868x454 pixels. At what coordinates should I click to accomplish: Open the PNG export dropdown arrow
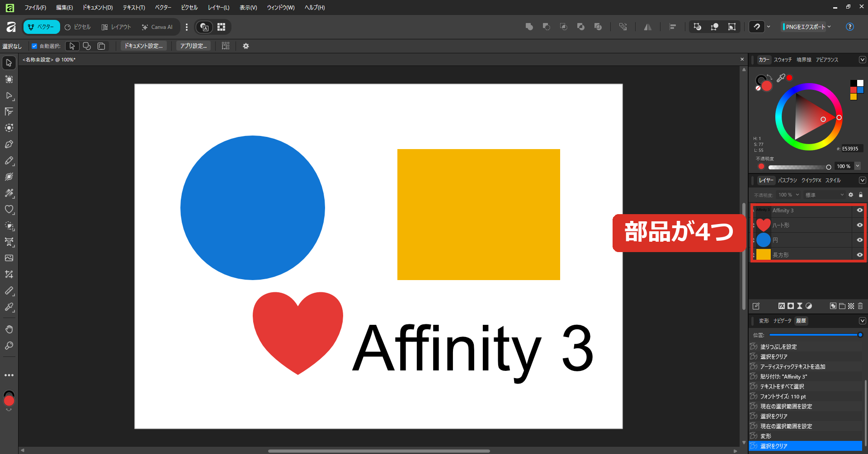point(829,27)
